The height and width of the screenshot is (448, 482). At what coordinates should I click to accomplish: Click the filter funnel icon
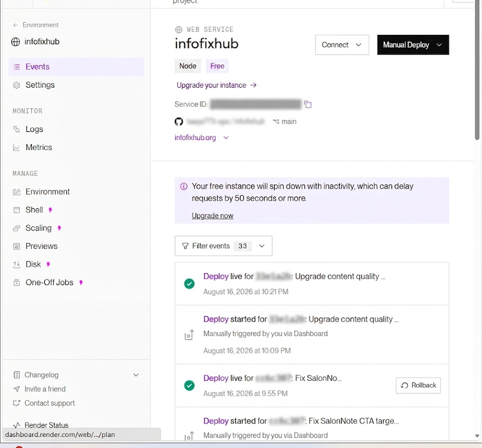tap(185, 246)
